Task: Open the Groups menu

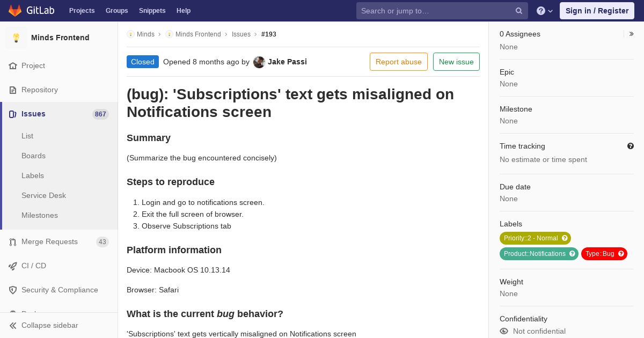Action: [116, 11]
